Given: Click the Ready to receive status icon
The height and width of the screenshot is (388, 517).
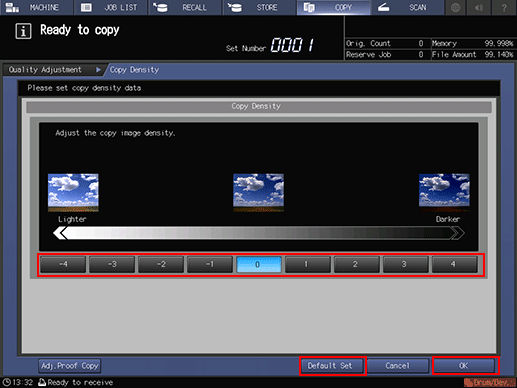Looking at the screenshot, I should [x=42, y=382].
